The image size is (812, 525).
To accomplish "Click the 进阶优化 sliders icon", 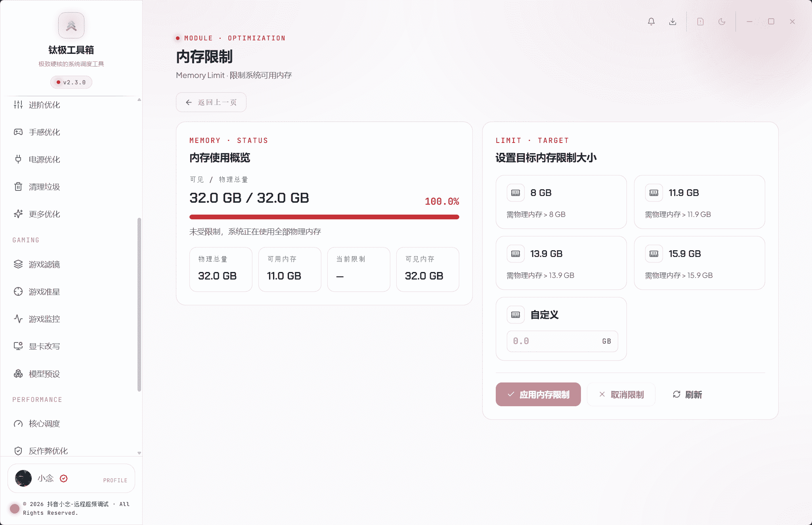I will click(x=18, y=105).
